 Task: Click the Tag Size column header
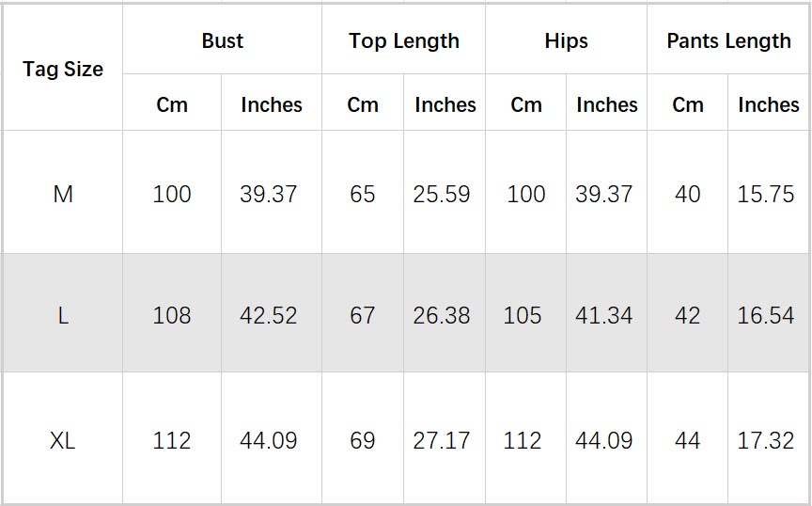(x=63, y=70)
